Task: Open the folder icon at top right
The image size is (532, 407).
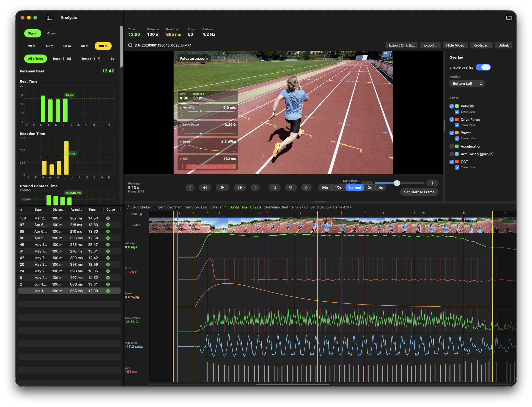Action: point(509,18)
